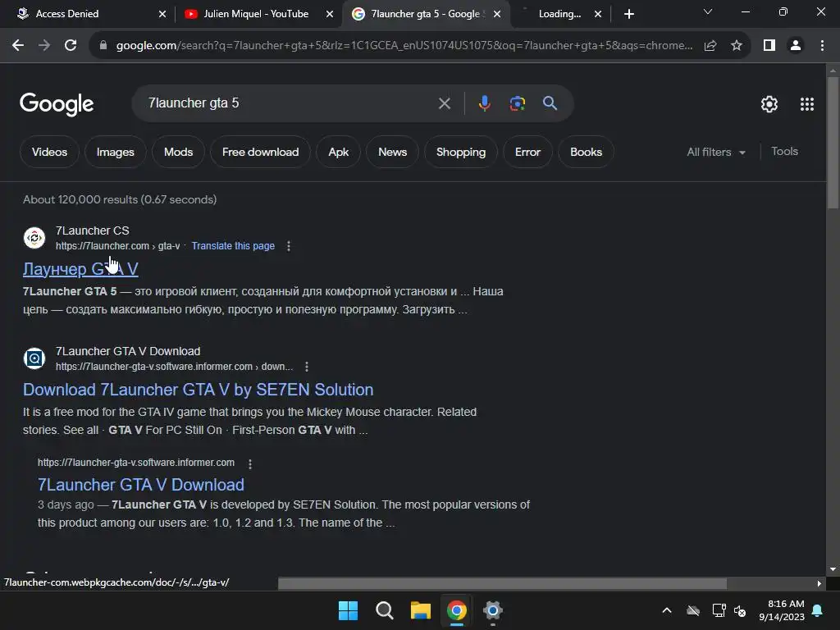Select the Free download filter chip

pyautogui.click(x=260, y=152)
